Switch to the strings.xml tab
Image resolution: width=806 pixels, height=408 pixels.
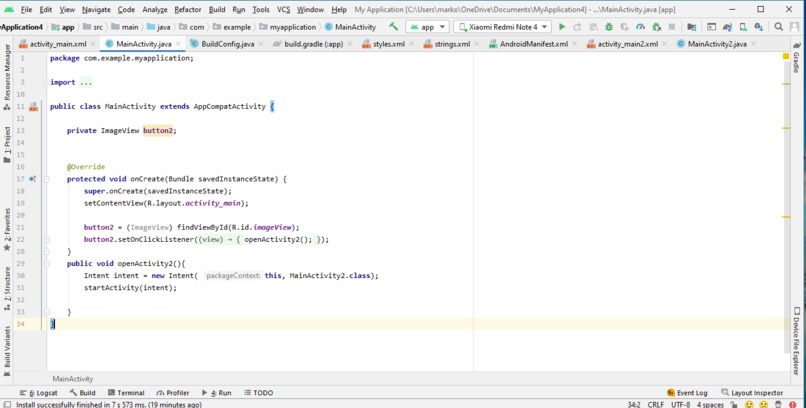(x=452, y=44)
